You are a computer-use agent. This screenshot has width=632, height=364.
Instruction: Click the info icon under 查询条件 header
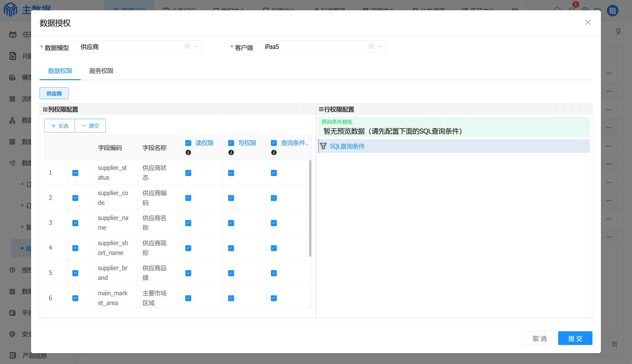pos(274,153)
